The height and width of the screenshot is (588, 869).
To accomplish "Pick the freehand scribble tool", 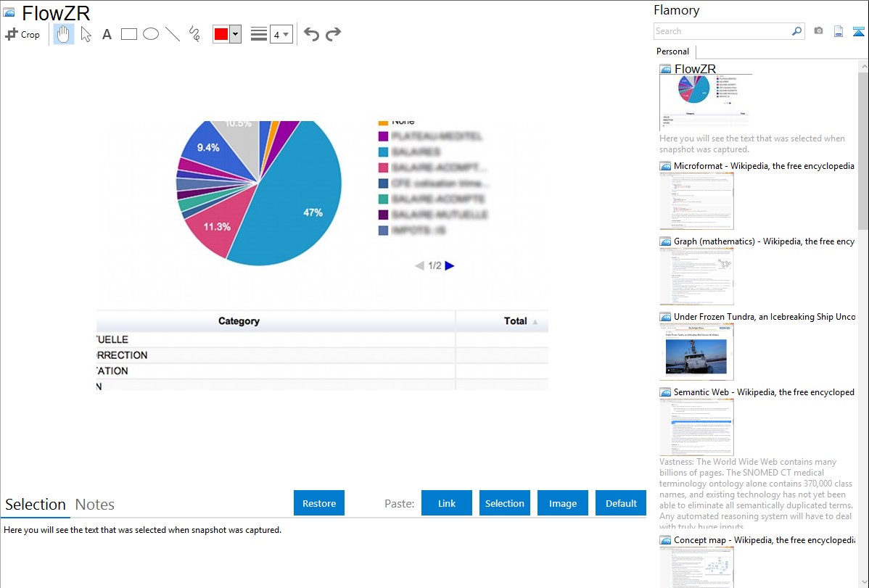I will point(194,34).
